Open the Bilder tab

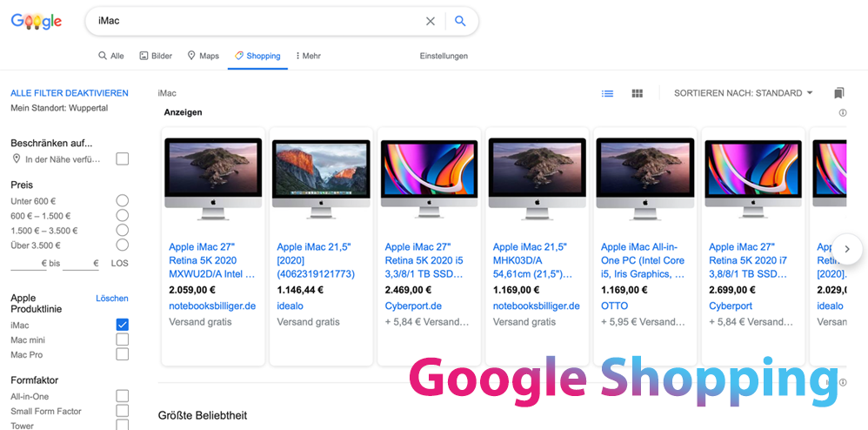click(156, 56)
